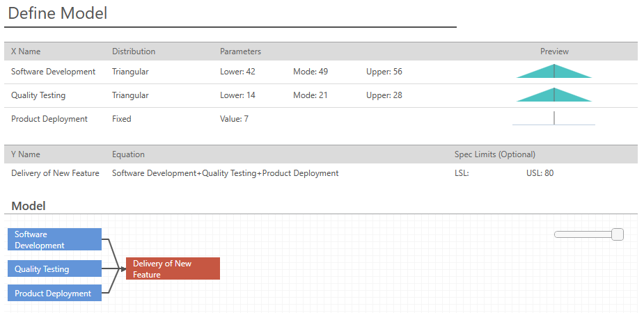Select the Software Development model node
Screen dimensions: 644x313
click(x=54, y=239)
